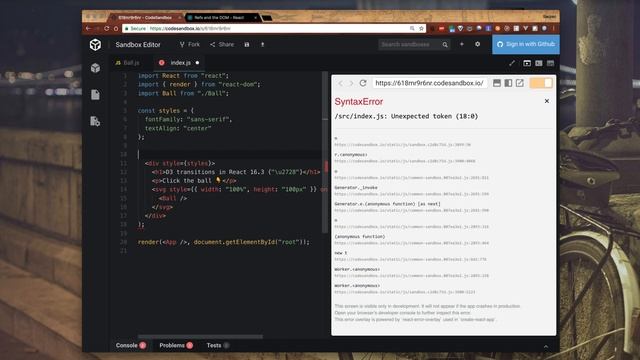Click Chrome's home icon
Screen dimensions: 640x360
click(116, 28)
